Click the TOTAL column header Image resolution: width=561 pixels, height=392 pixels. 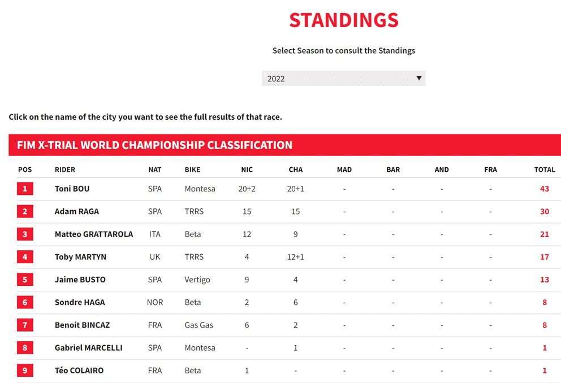tap(545, 170)
